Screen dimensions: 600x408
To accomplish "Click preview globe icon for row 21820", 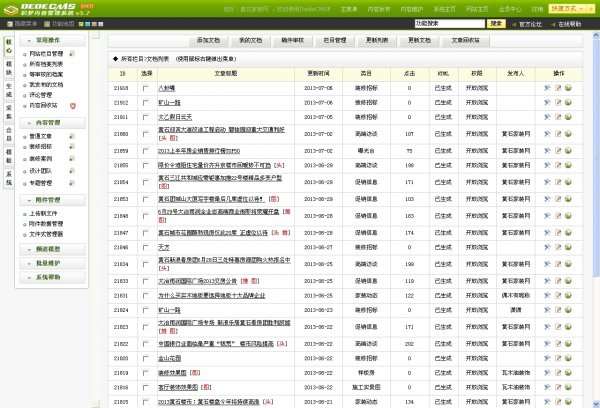I will (x=568, y=358).
